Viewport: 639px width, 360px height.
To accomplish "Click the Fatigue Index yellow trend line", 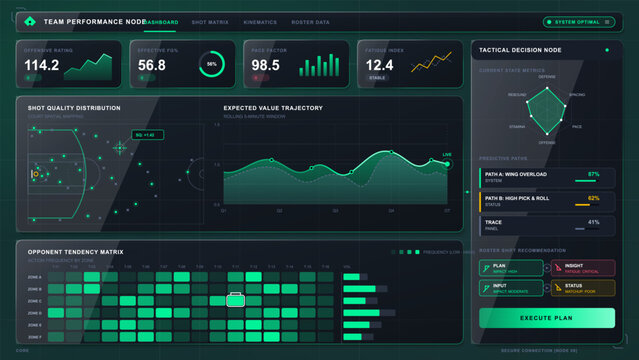I will [432, 62].
